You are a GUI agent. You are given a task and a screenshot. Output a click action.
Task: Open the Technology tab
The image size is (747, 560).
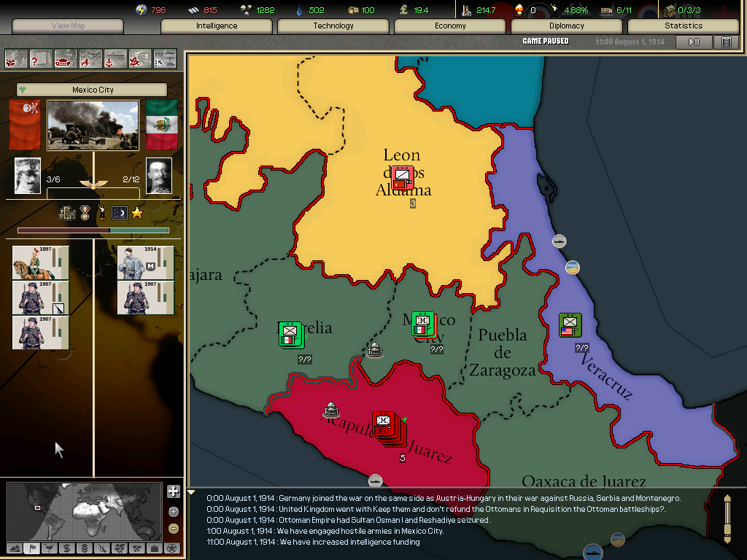pos(333,26)
